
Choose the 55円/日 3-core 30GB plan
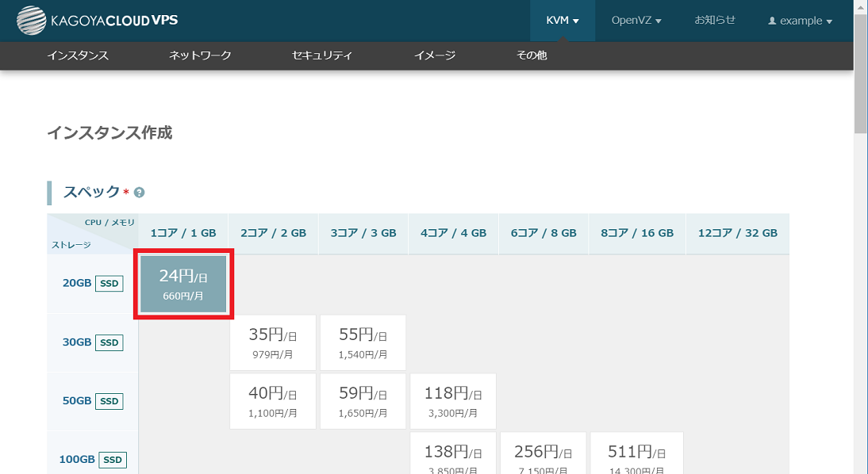point(363,342)
